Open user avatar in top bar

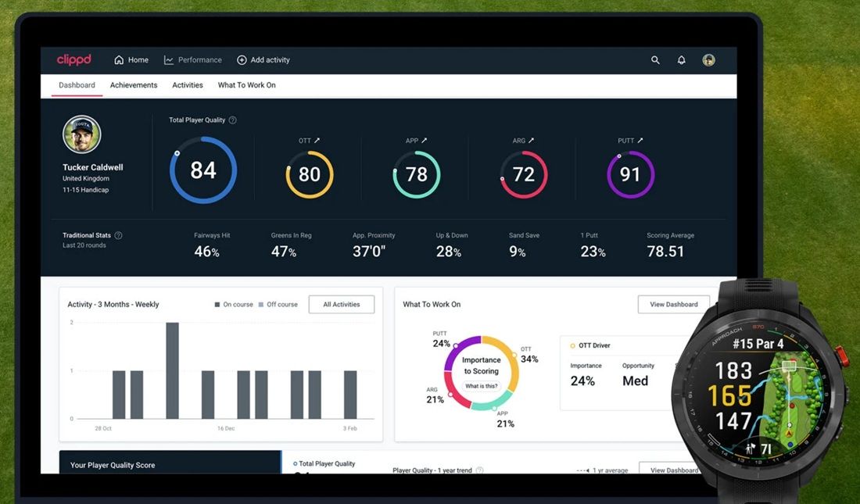pos(708,60)
